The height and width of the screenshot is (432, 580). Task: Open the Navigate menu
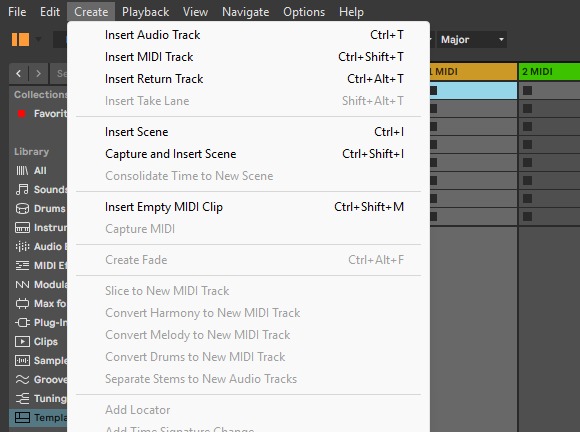[246, 12]
